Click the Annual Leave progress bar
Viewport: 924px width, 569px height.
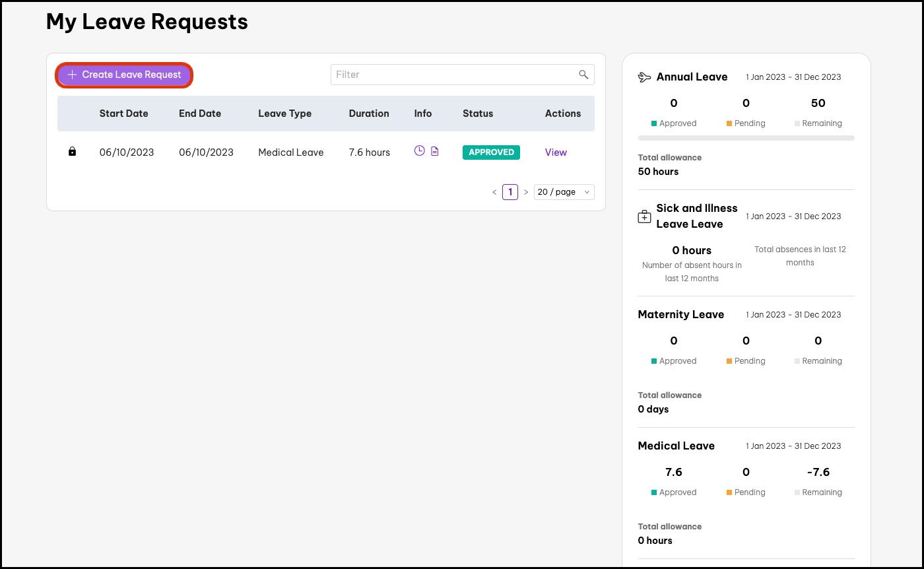click(x=746, y=138)
